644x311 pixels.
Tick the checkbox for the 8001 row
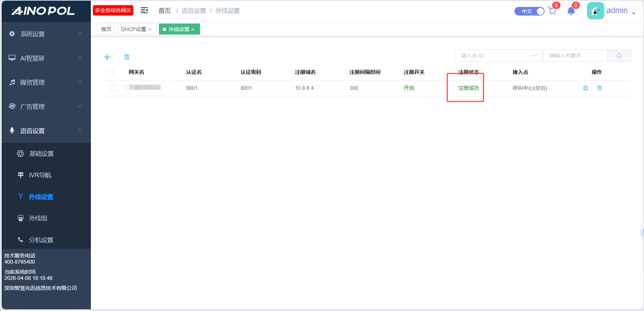[113, 88]
